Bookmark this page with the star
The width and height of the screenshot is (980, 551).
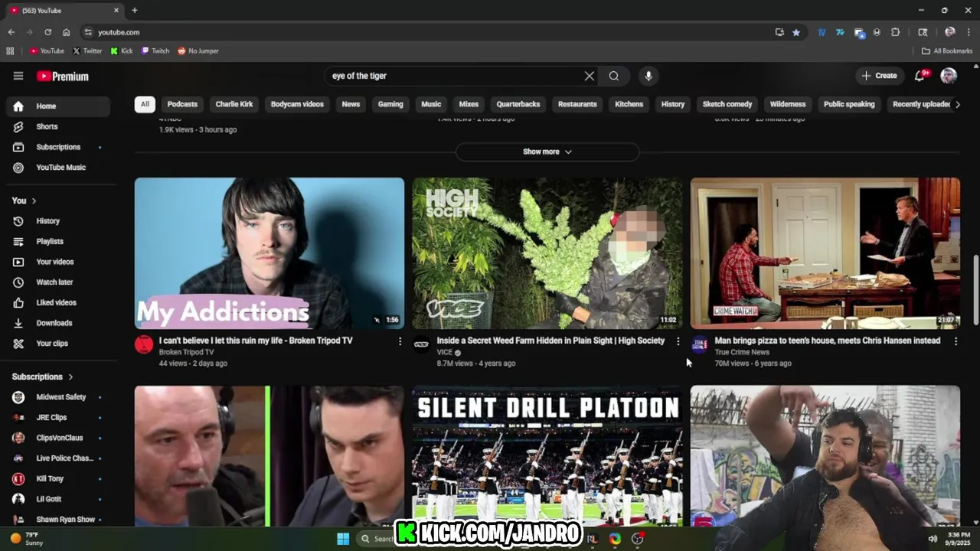[796, 32]
